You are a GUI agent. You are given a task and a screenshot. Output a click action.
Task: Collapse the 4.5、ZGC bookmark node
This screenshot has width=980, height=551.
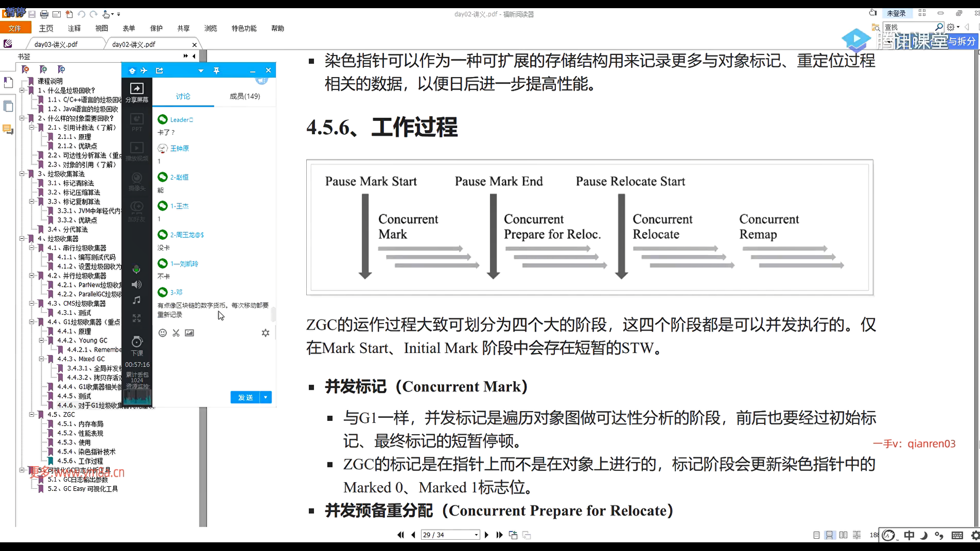point(32,414)
